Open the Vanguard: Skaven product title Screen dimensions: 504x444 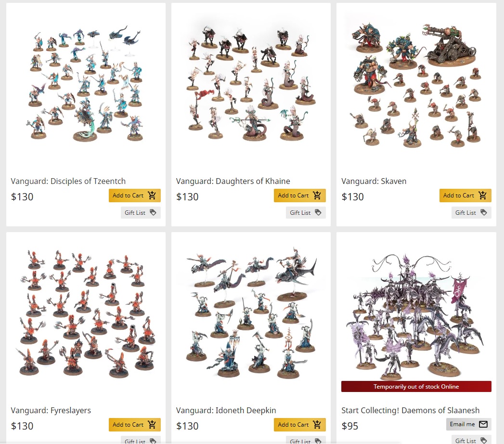[374, 181]
